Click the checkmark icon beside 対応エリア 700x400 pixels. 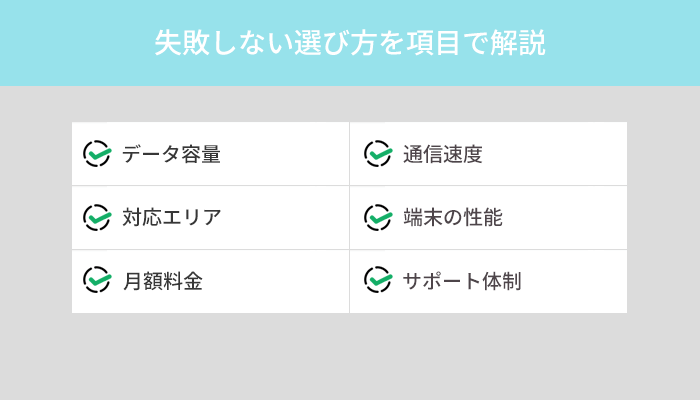pyautogui.click(x=97, y=217)
